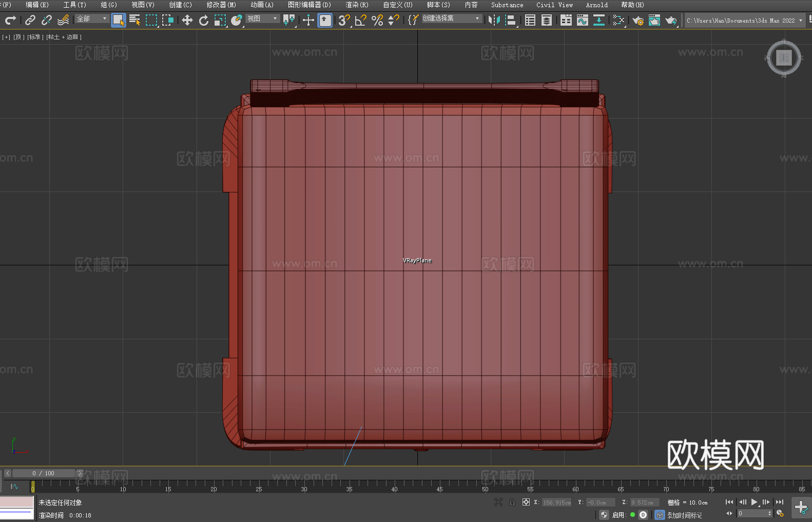Screen dimensions: 812x522
Task: Open the Scene Explorer icon
Action: 530,21
